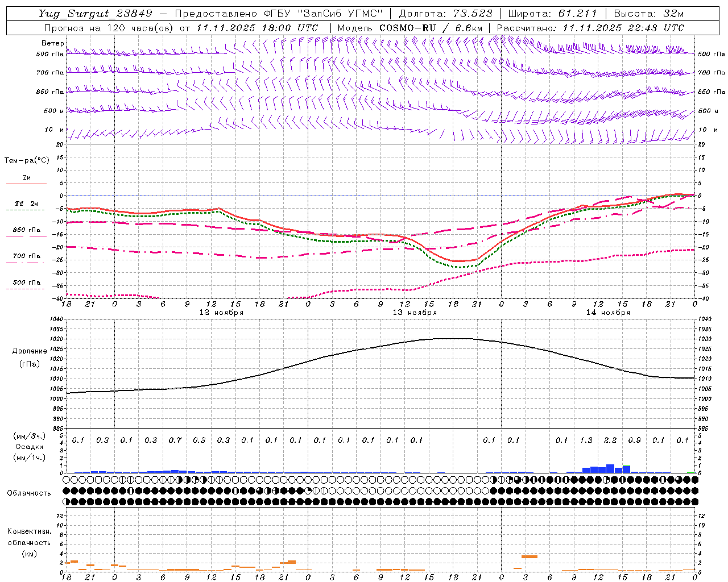Click the Широта: 61.211 value
Image resolution: width=728 pixels, height=582 pixels.
[x=552, y=14]
